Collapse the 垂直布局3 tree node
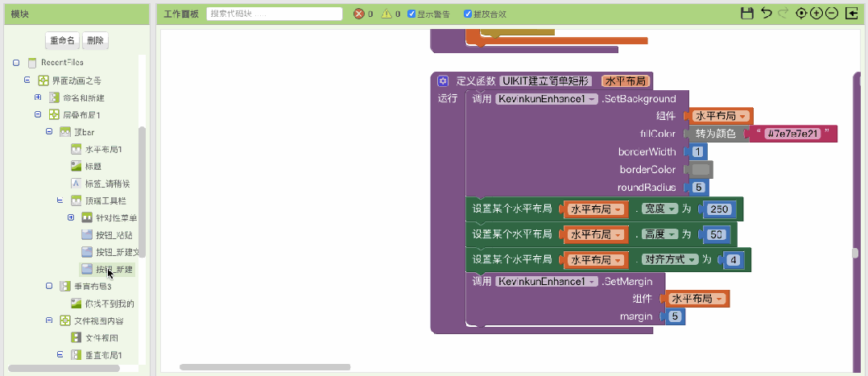868x376 pixels. coord(48,287)
